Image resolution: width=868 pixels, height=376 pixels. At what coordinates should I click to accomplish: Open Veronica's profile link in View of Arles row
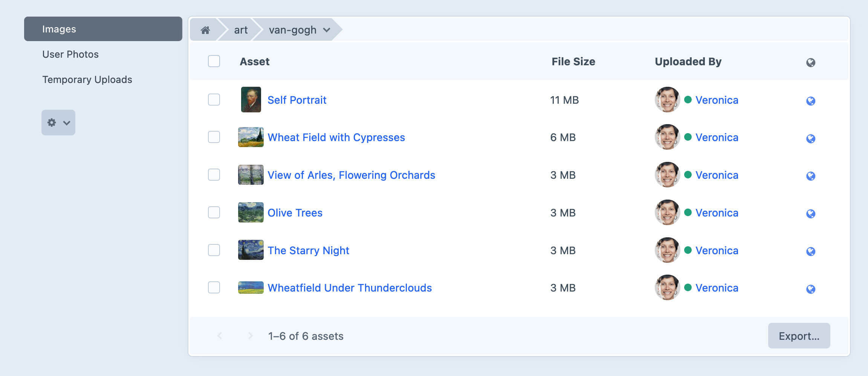[717, 175]
